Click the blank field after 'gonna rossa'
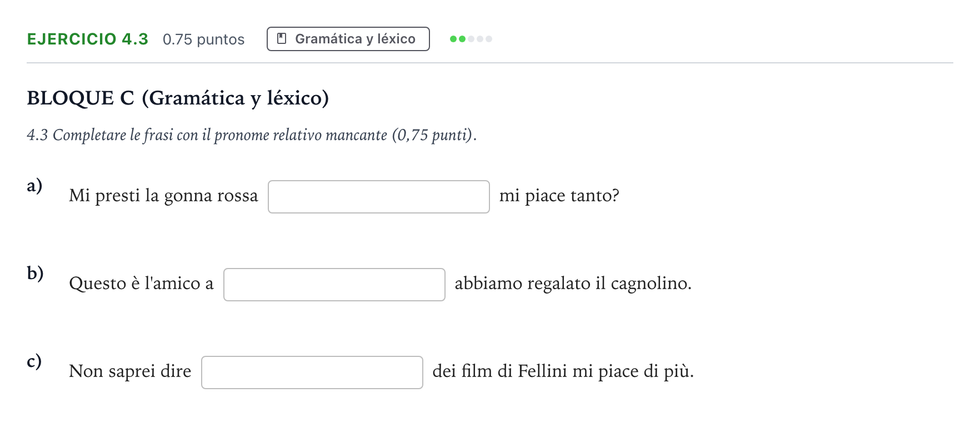This screenshot has height=447, width=980. click(x=378, y=197)
